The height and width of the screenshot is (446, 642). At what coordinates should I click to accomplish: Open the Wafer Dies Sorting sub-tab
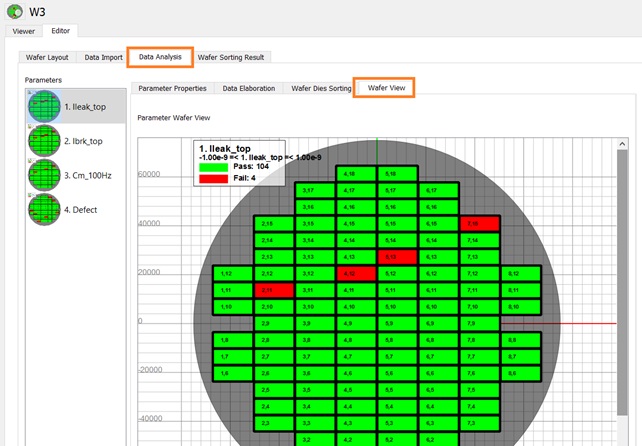pyautogui.click(x=321, y=88)
